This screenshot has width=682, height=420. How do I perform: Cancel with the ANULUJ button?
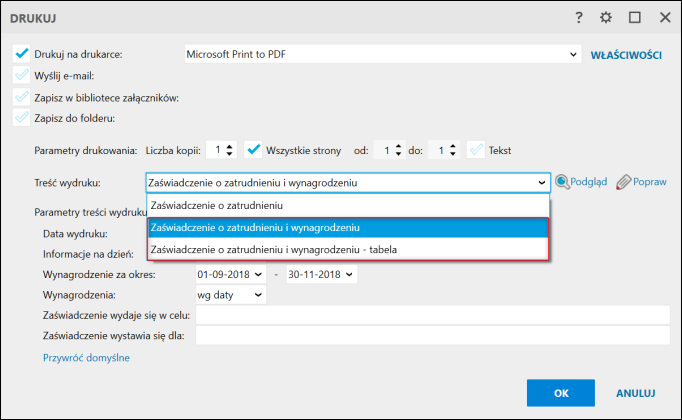tap(635, 393)
